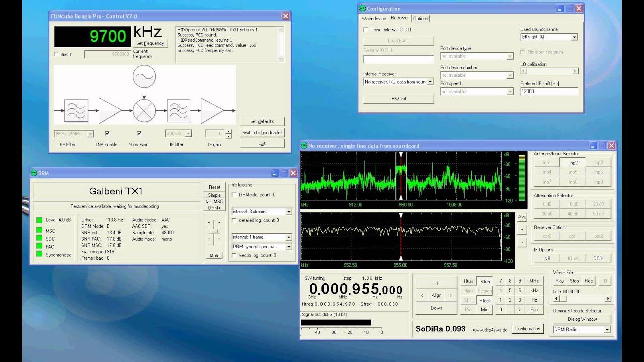This screenshot has width=644, height=362.
Task: Open the DRM Radio demod selector dropdown
Action: [607, 330]
